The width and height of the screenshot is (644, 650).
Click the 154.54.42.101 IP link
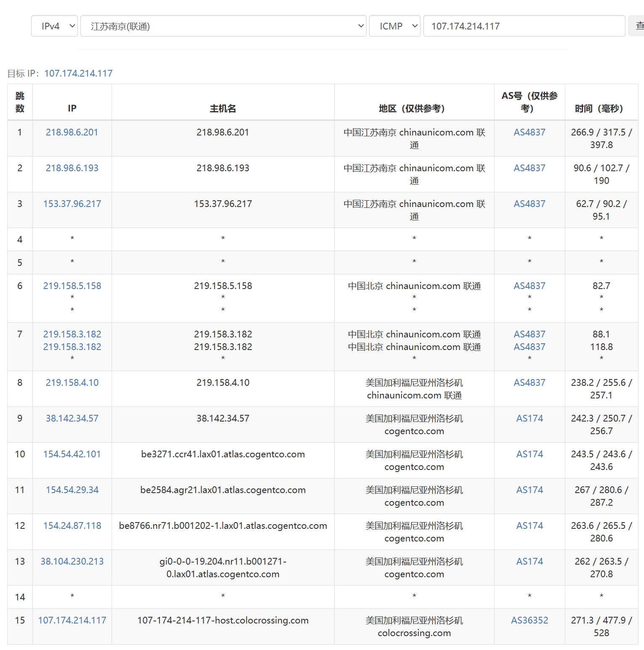point(72,454)
